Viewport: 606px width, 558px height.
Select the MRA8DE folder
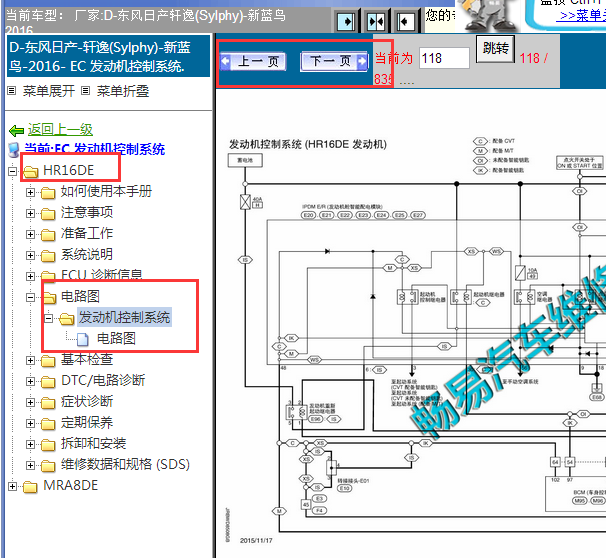pos(71,485)
